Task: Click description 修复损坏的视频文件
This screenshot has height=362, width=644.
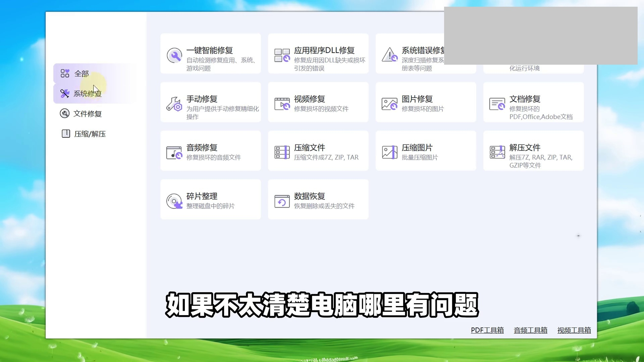Action: pos(321,109)
